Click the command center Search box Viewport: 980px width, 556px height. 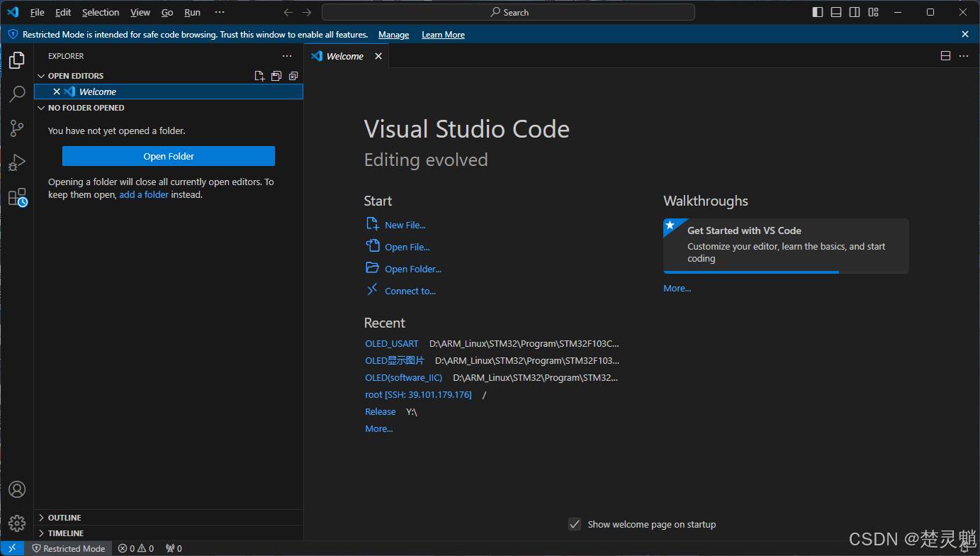(x=508, y=12)
